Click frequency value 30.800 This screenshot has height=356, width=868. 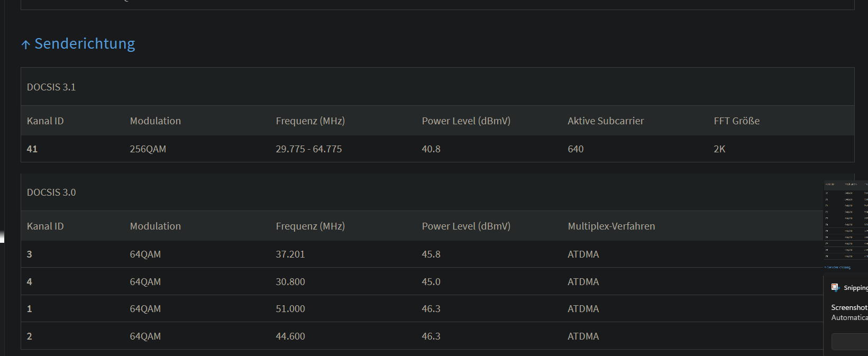coord(290,282)
